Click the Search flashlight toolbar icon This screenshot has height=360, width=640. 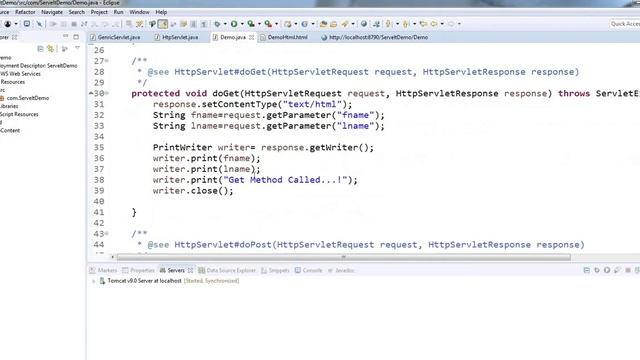point(345,24)
